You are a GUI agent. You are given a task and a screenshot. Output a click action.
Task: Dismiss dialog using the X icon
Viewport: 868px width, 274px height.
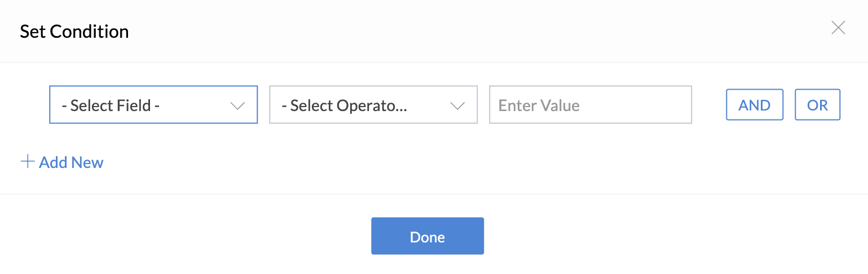click(x=838, y=28)
